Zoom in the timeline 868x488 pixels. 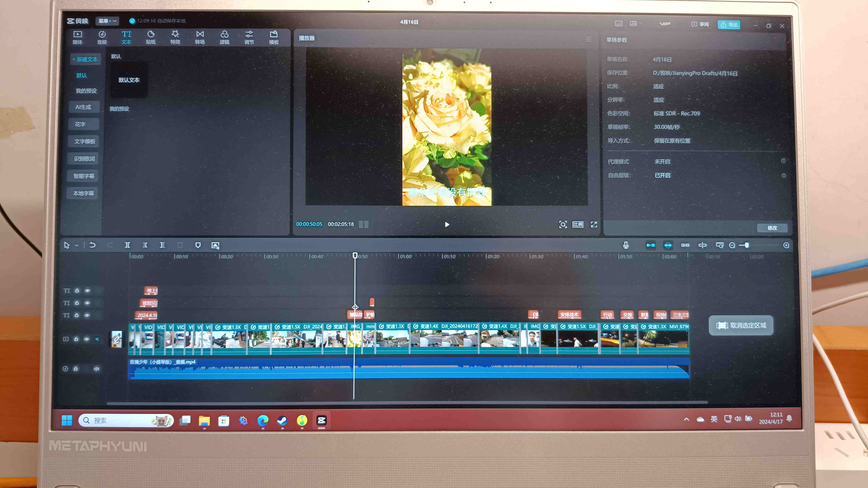[x=786, y=246]
